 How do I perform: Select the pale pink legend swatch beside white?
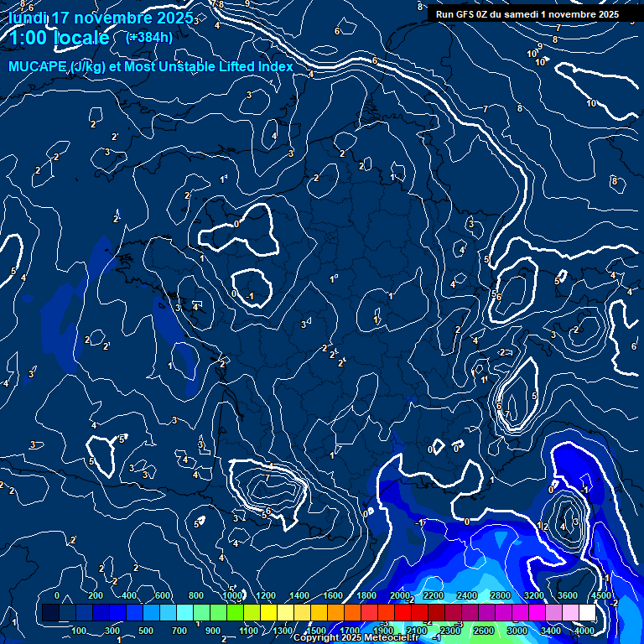click(x=570, y=612)
